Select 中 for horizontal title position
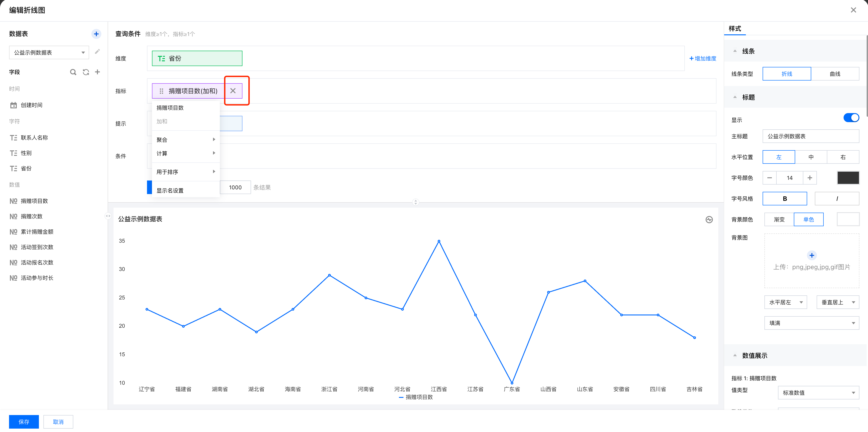The image size is (868, 432). coord(811,157)
